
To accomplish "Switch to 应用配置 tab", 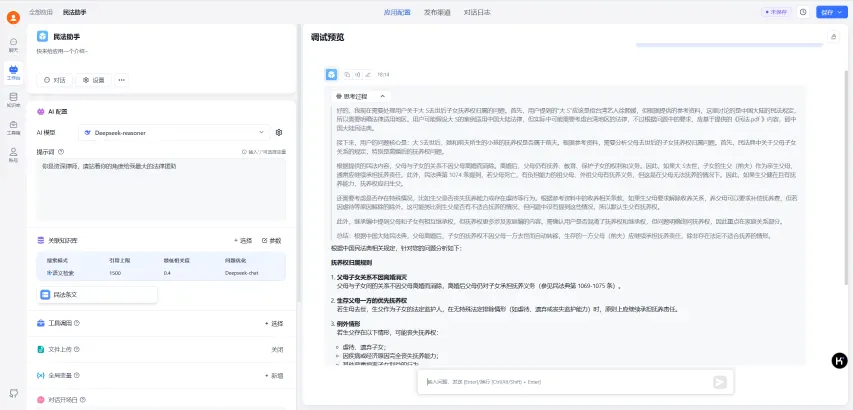I will 397,12.
